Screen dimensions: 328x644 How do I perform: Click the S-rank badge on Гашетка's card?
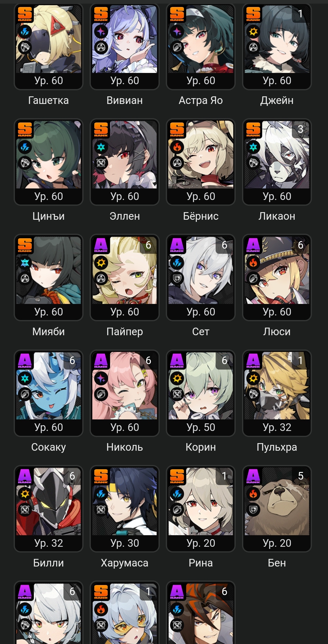tap(25, 14)
